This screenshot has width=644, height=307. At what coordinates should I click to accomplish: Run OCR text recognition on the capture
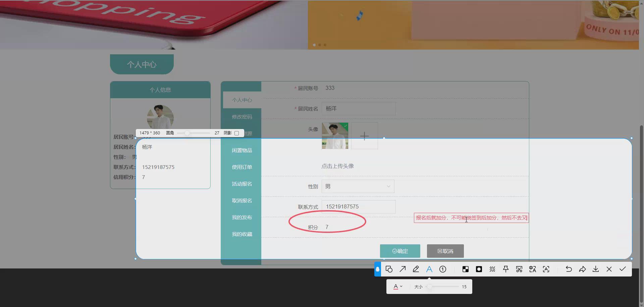tap(546, 269)
